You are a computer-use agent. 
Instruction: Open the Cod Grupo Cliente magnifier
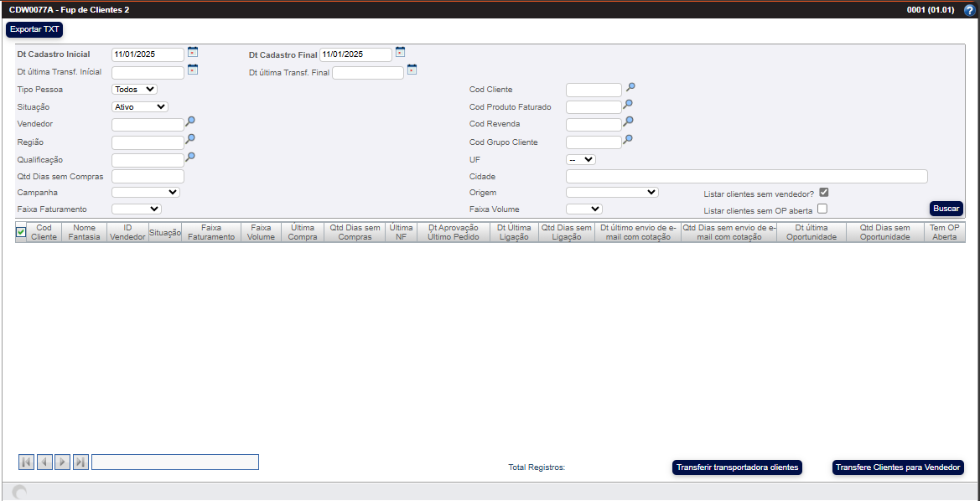point(629,140)
